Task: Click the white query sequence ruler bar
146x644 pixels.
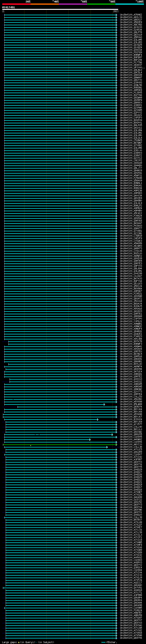Action: (x=60, y=9)
